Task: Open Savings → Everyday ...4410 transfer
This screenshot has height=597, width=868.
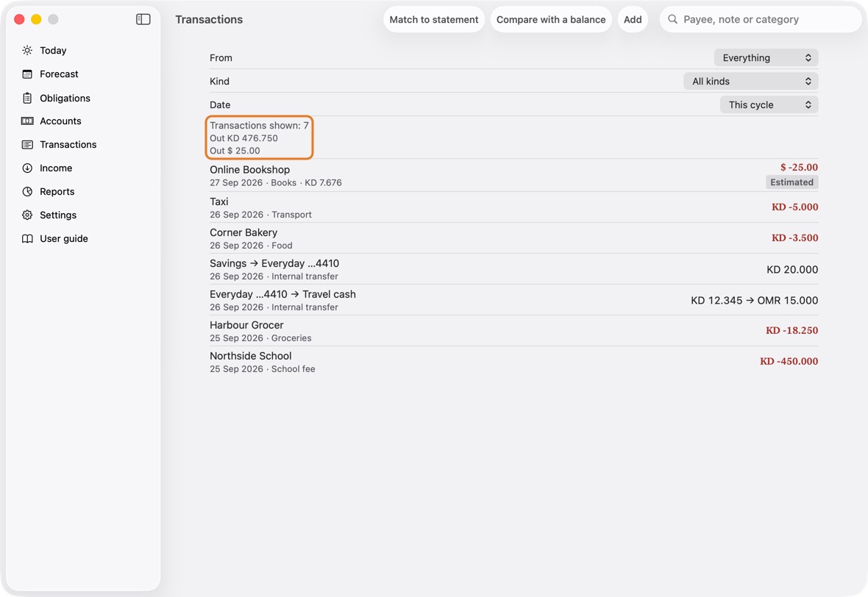Action: 513,269
